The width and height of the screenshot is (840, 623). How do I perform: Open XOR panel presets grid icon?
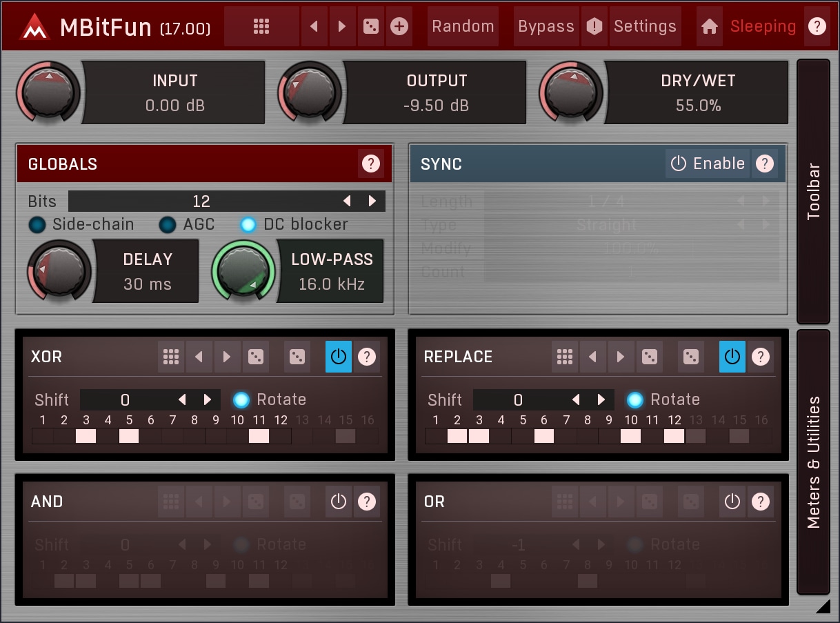(x=171, y=357)
